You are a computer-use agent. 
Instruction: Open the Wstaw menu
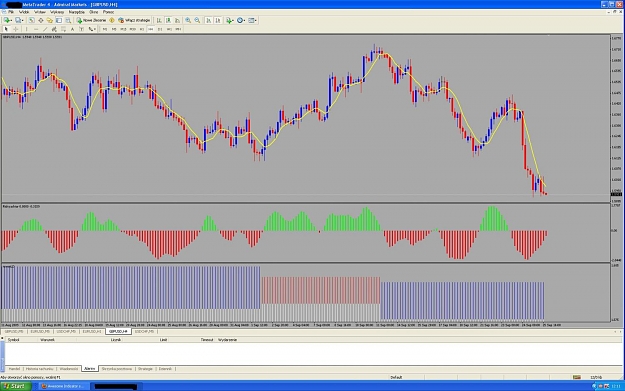pos(40,12)
